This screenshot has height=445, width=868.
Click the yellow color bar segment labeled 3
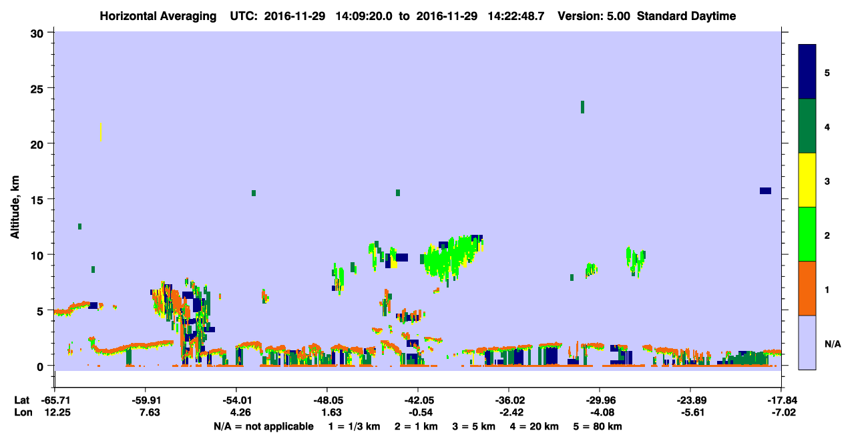coord(807,180)
